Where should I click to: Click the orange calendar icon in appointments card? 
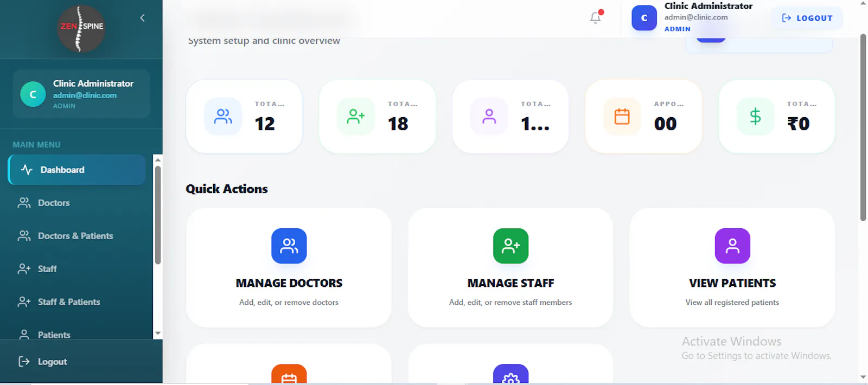coord(622,116)
